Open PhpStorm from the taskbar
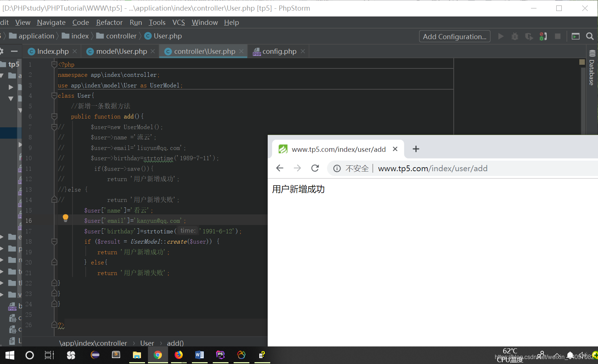The width and height of the screenshot is (598, 364). [220, 355]
